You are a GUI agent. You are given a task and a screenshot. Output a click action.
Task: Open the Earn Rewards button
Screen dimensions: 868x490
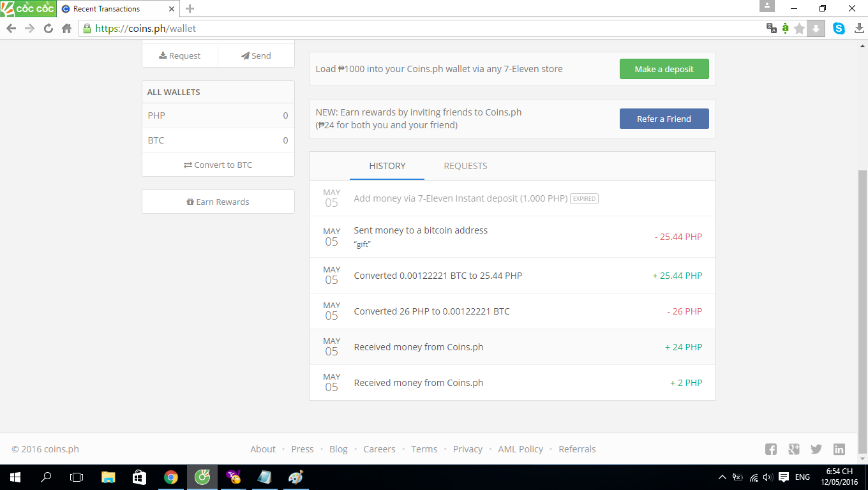(x=218, y=202)
